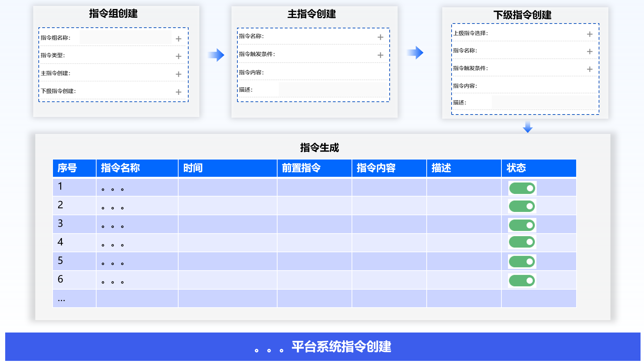Click the arrow between 指令组创建 and 主指令创建
This screenshot has width=644, height=364.
pyautogui.click(x=216, y=55)
